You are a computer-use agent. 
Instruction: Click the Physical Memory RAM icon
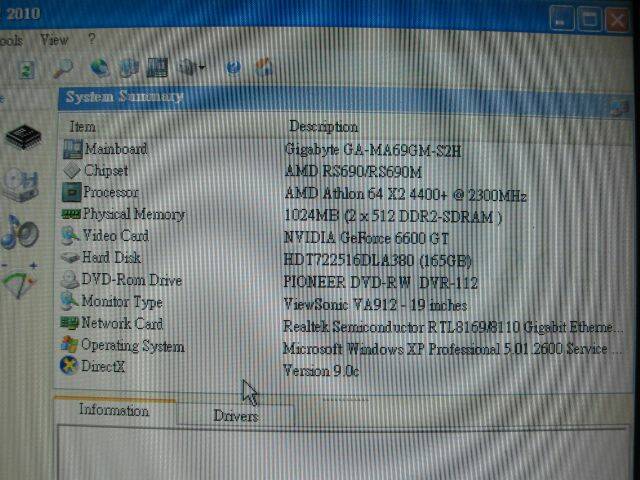[71, 214]
